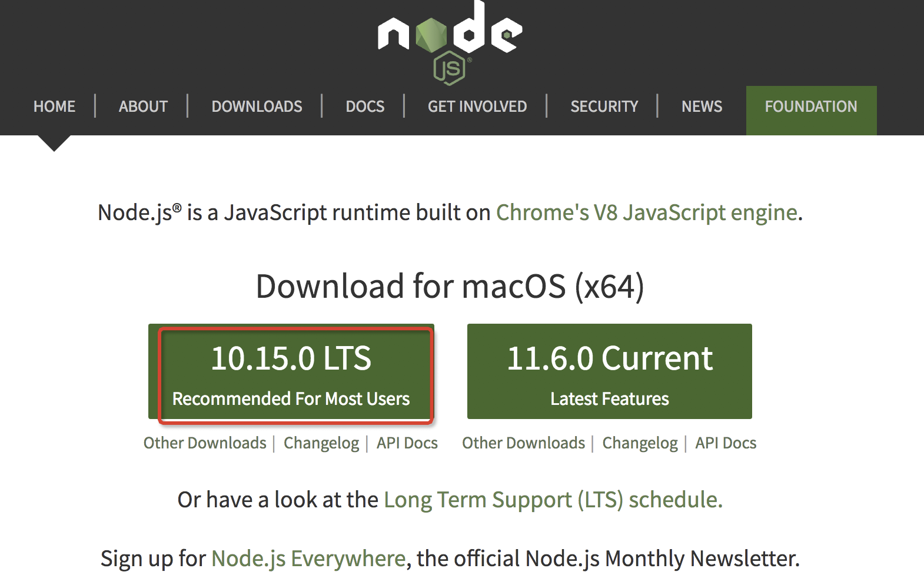
Task: Follow the Chrome's V8 JavaScript engine link
Action: click(x=647, y=212)
